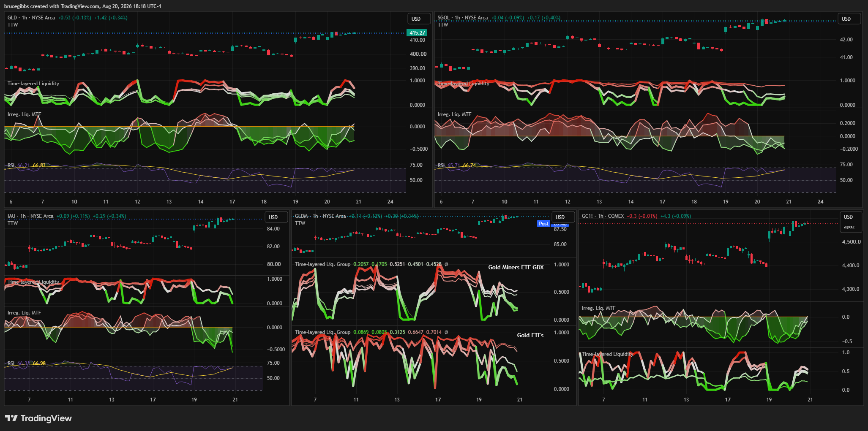Image resolution: width=868 pixels, height=431 pixels.
Task: Click the 415.27 last price tag on GLD
Action: (x=417, y=33)
